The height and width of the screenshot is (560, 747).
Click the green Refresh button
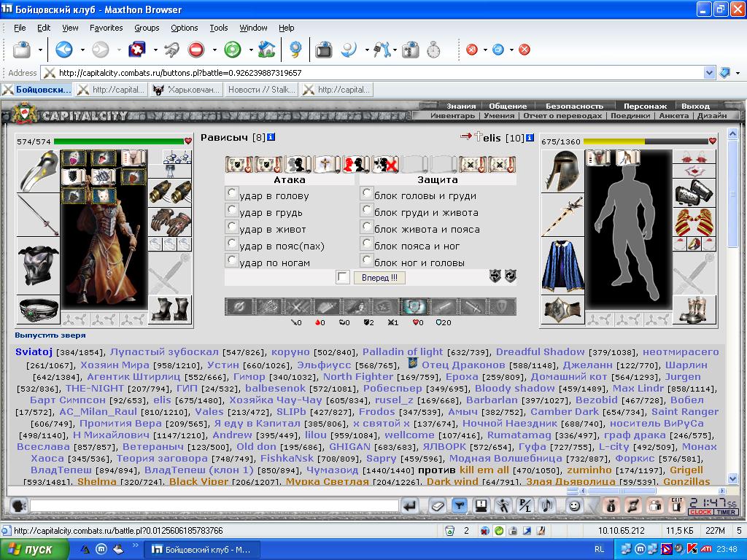233,50
